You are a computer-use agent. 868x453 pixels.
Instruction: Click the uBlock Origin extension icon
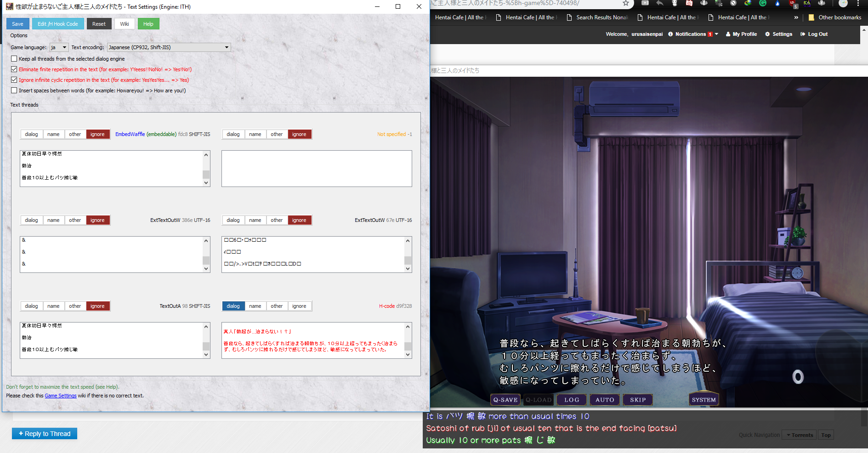792,4
